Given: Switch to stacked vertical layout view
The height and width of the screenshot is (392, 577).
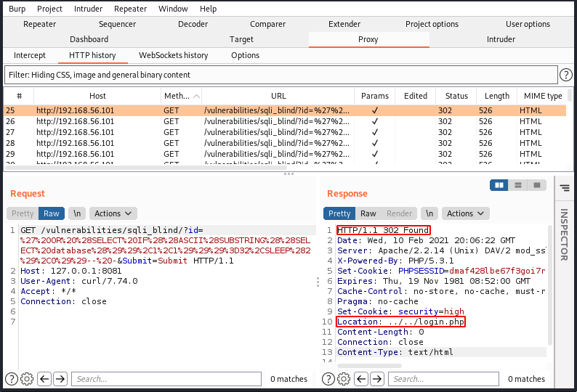Looking at the screenshot, I should point(517,185).
